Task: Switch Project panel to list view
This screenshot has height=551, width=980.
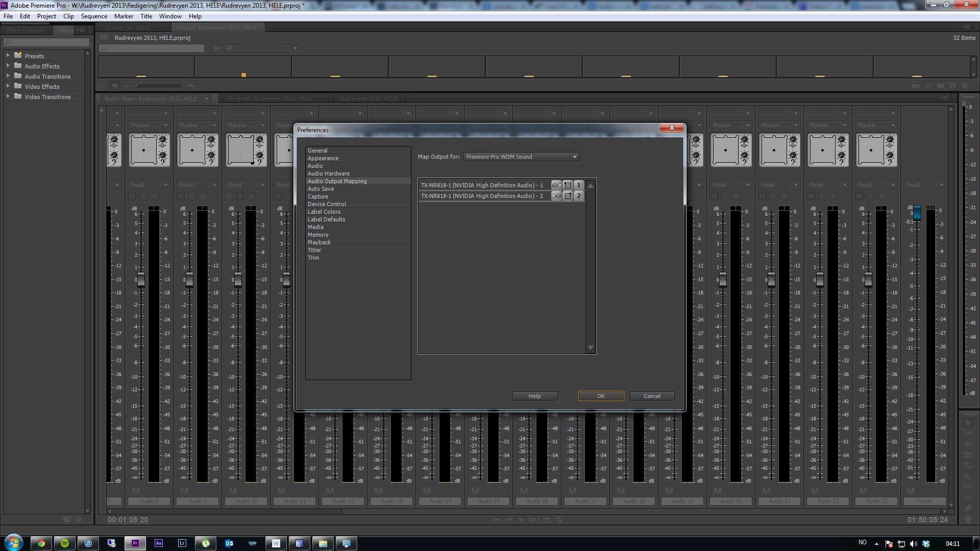Action: click(103, 86)
